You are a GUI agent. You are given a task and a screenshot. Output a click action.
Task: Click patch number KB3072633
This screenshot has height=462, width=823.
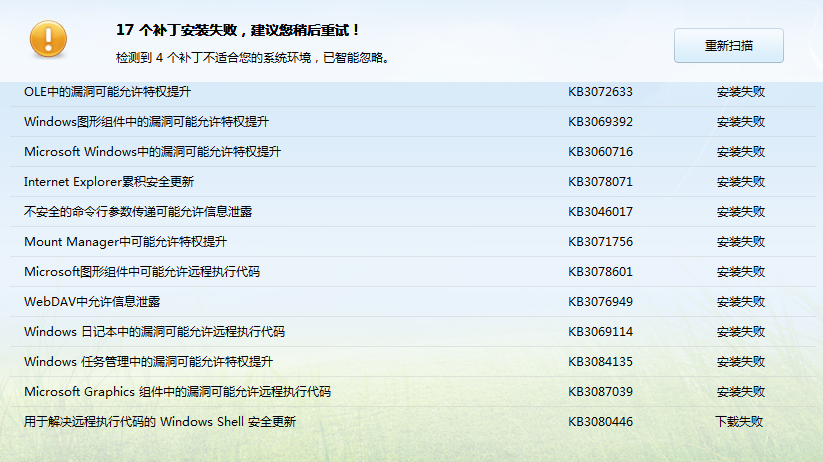[600, 92]
